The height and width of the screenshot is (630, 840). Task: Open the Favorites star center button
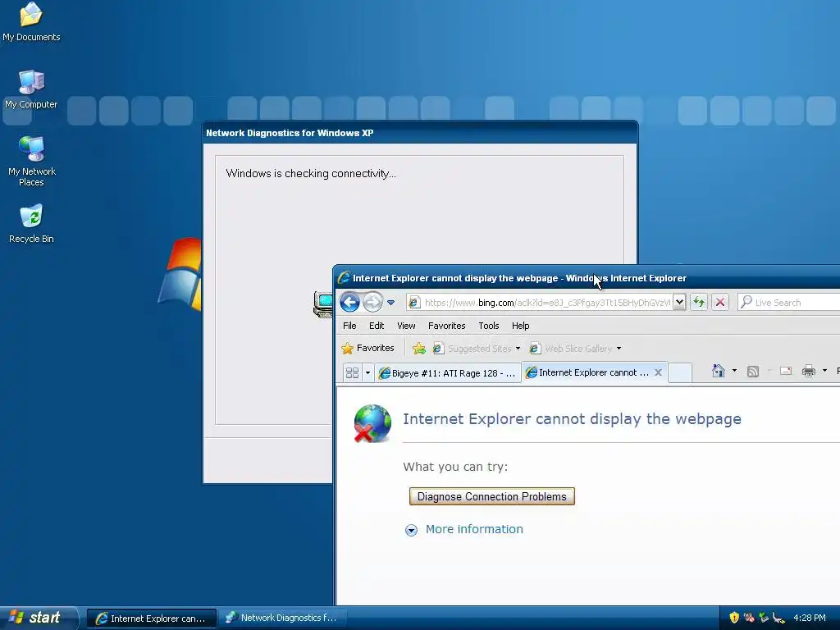coord(367,348)
